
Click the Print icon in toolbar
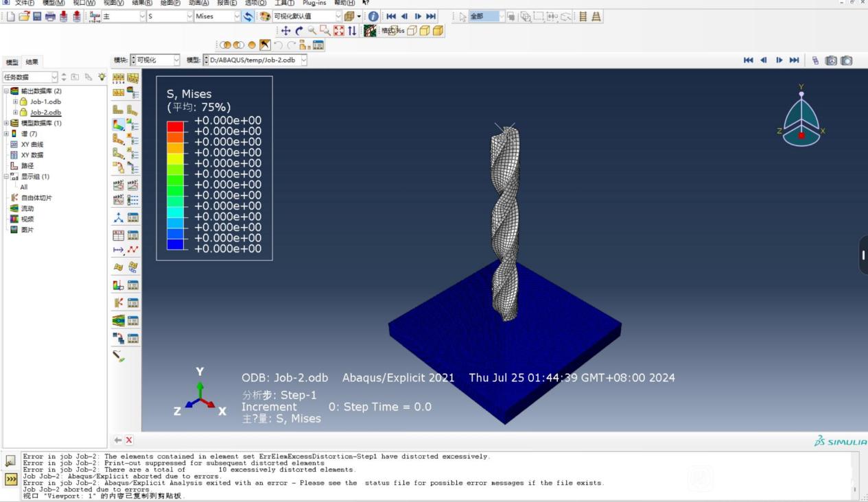(50, 16)
